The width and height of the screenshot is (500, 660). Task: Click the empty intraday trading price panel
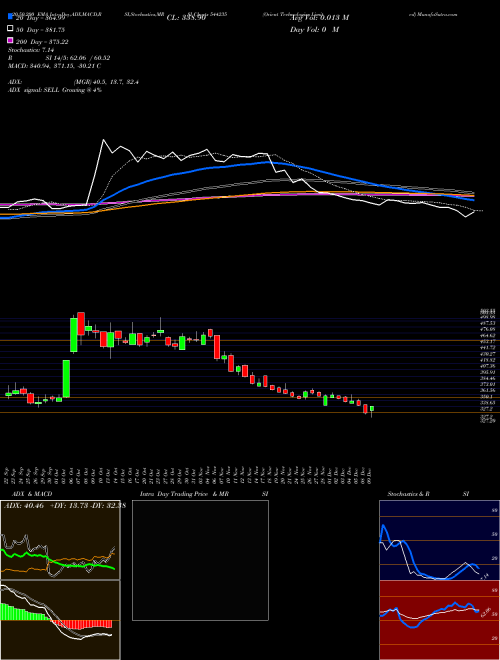[200, 560]
